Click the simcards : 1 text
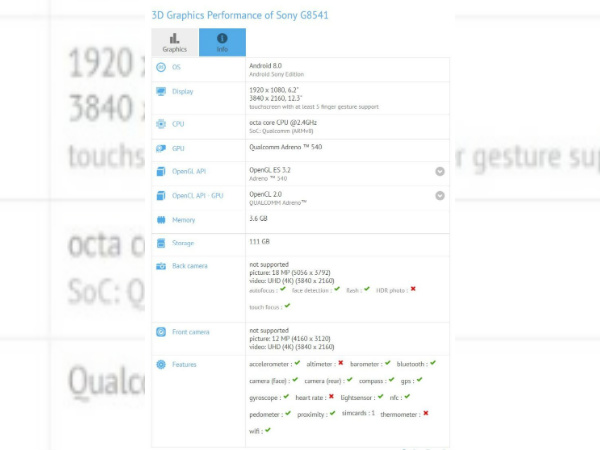 point(358,413)
